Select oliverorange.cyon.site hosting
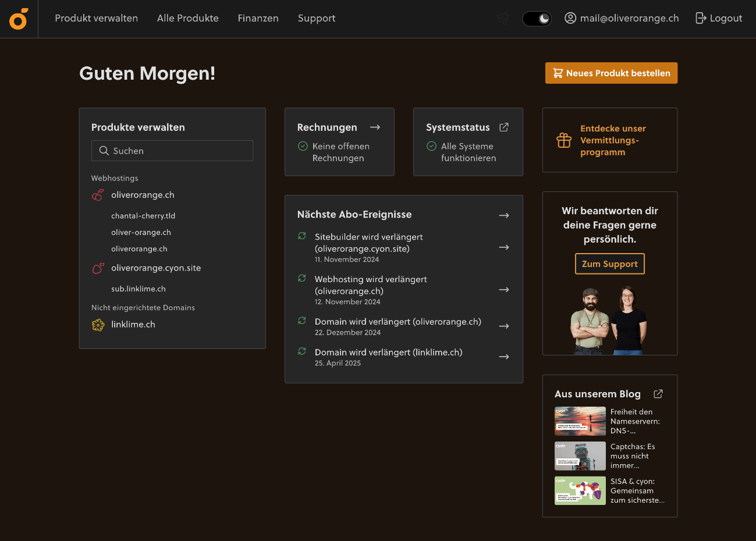Image resolution: width=756 pixels, height=541 pixels. click(x=156, y=268)
